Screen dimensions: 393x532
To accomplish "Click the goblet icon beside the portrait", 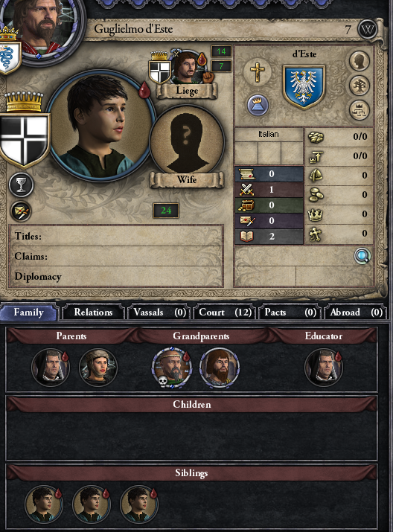I will coord(21,185).
